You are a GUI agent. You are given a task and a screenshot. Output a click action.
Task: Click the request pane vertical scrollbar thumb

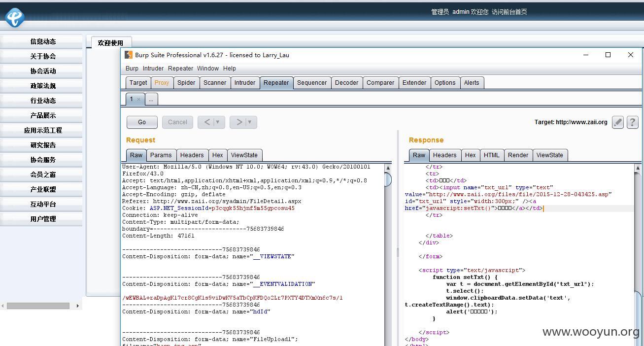point(388,179)
